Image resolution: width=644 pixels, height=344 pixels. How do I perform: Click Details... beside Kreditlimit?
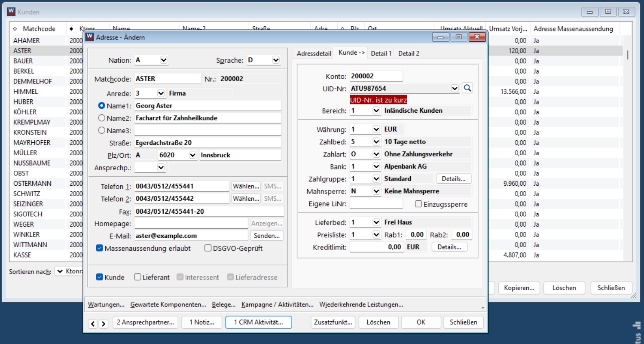coord(449,247)
